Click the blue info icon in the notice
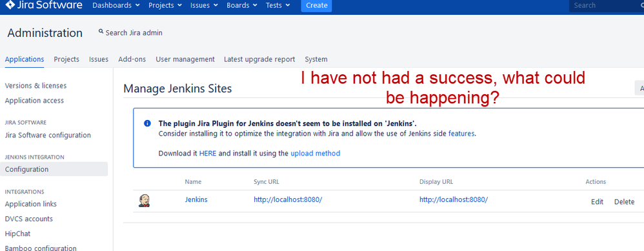 (147, 123)
